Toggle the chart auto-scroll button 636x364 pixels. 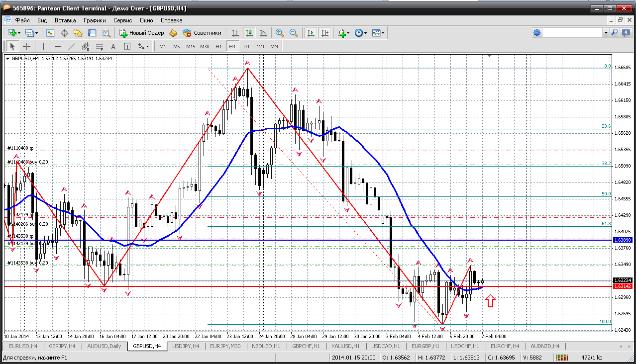311,33
